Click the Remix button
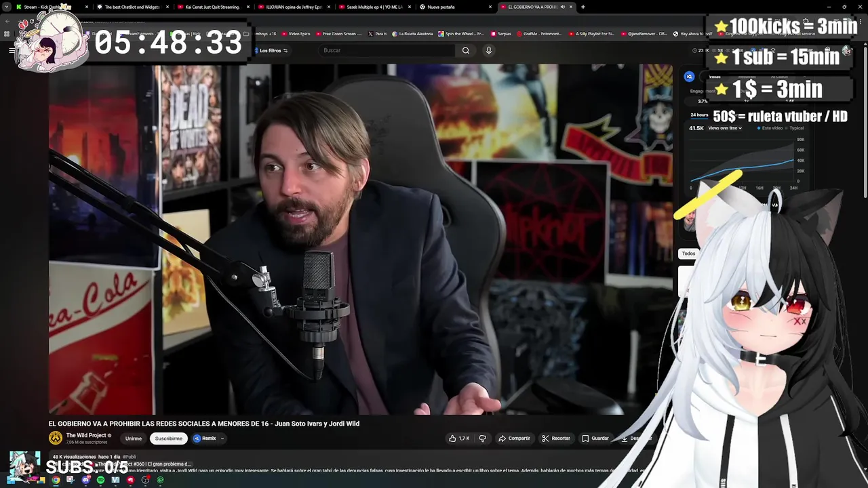This screenshot has height=488, width=868. click(x=205, y=439)
